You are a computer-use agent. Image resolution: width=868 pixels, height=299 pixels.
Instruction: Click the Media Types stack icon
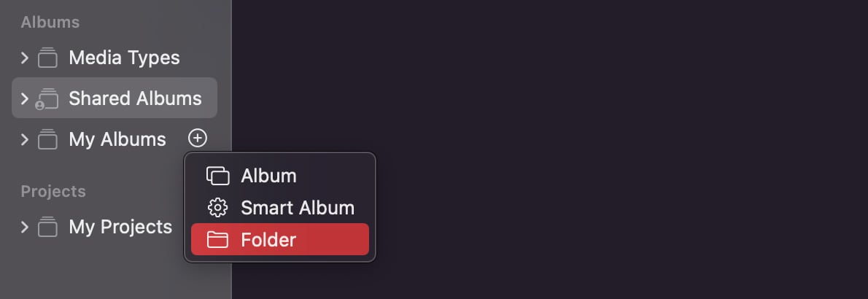pyautogui.click(x=47, y=58)
